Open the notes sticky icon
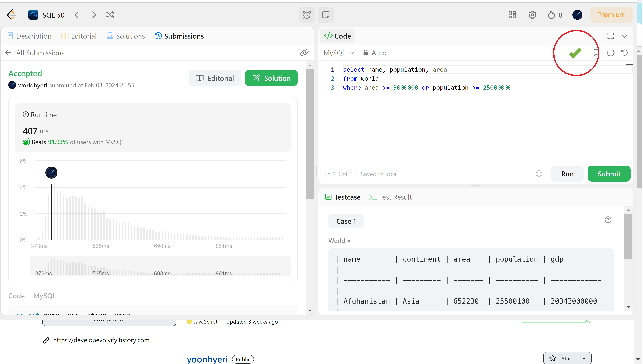 (326, 15)
